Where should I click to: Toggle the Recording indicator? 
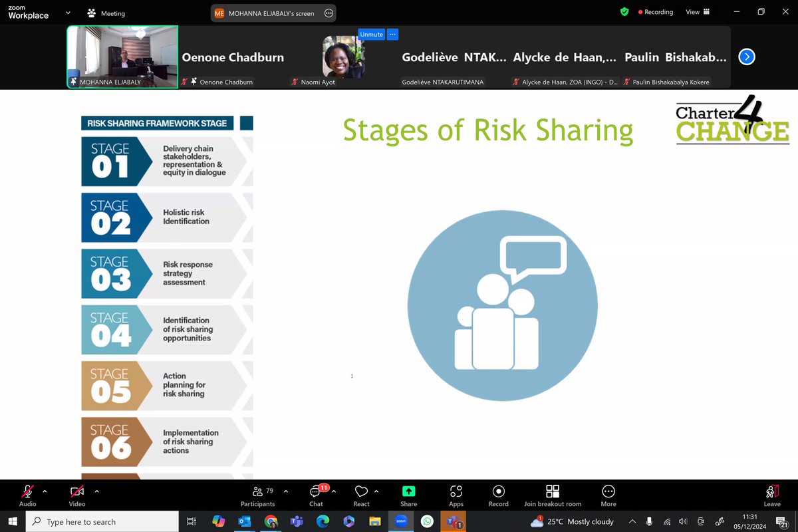(x=655, y=11)
